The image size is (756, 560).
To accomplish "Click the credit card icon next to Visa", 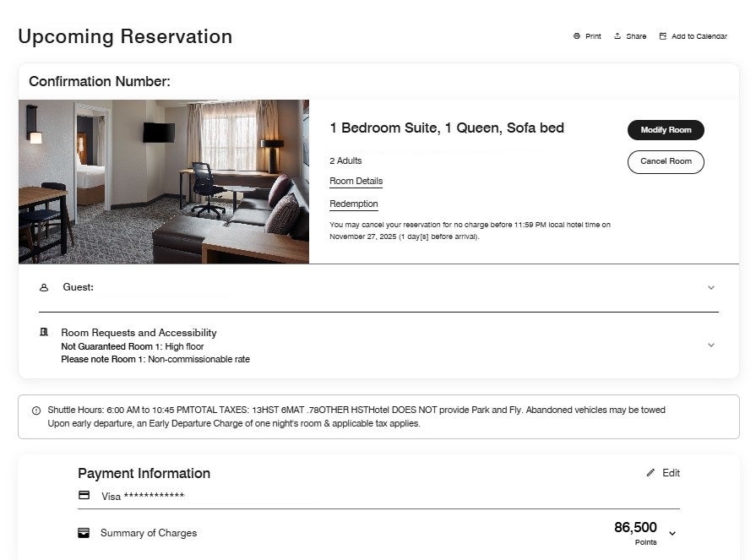I will pos(84,495).
